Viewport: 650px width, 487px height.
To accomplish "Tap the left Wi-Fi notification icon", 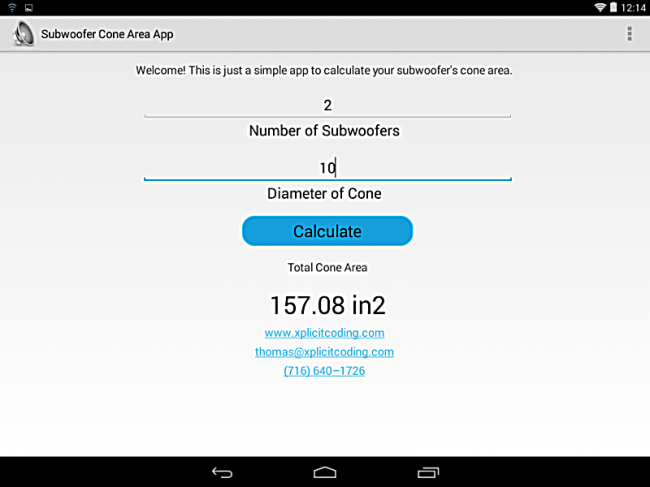I will tap(12, 7).
